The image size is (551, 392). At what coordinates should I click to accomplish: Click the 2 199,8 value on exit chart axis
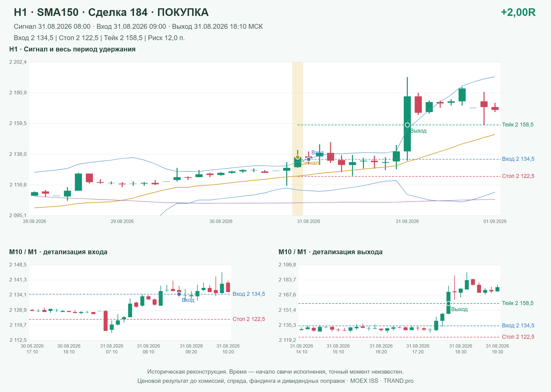(x=287, y=265)
